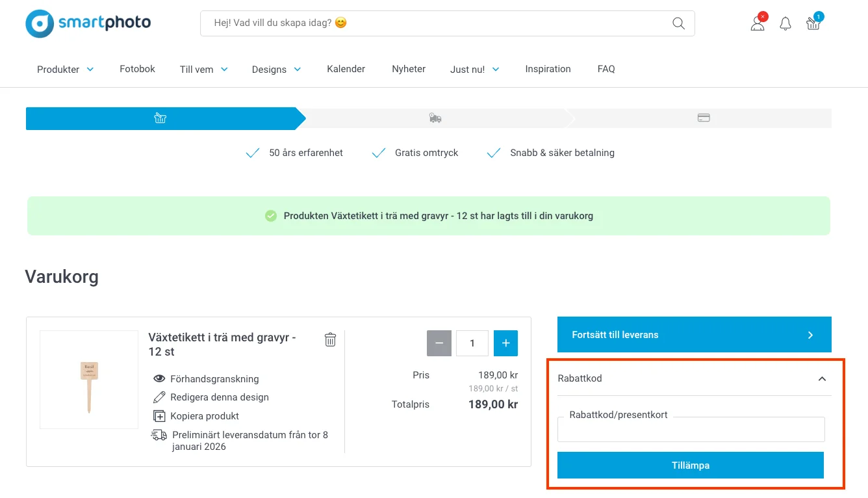Click the shopping cart icon in the header

813,23
